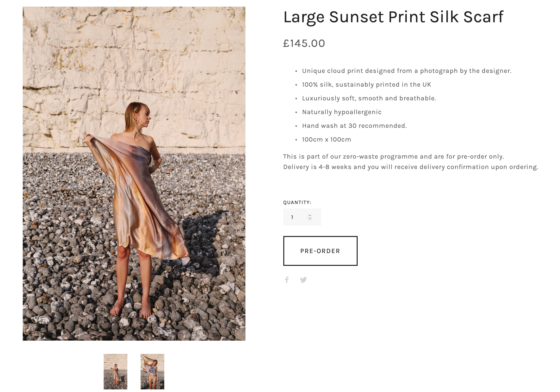Screen dimensions: 560x392
Task: Select the first scarf thumbnail
Action: pyautogui.click(x=115, y=372)
